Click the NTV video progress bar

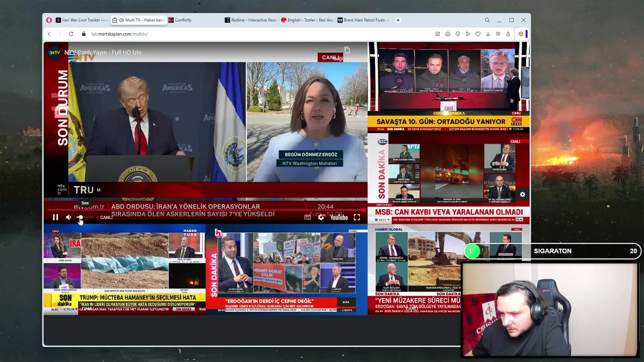205,210
